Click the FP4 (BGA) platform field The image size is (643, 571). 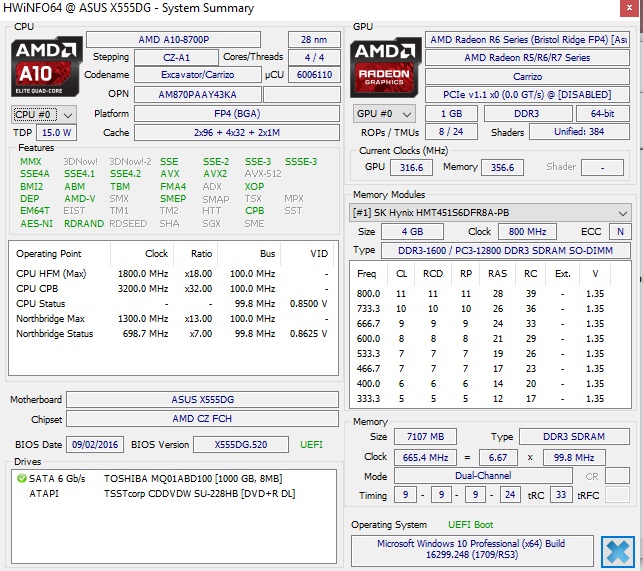coord(237,114)
